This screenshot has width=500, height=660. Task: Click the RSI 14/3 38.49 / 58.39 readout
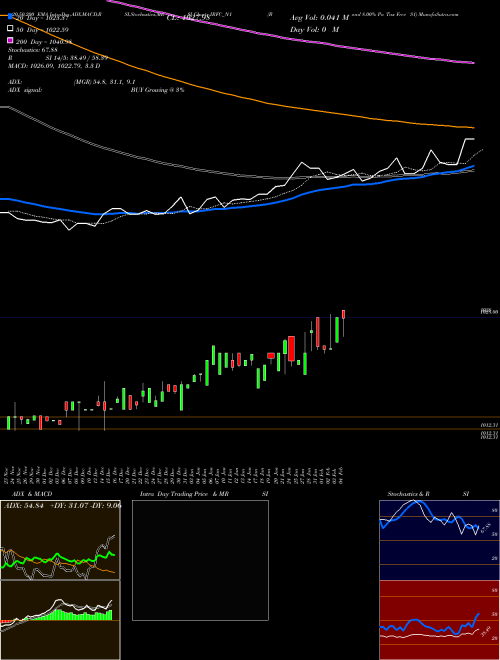click(58, 58)
